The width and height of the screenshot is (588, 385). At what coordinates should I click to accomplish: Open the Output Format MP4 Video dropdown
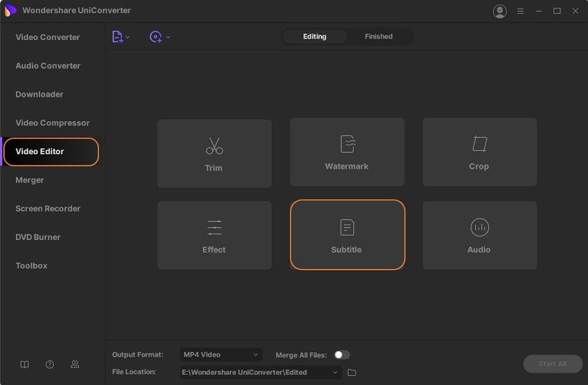[221, 355]
